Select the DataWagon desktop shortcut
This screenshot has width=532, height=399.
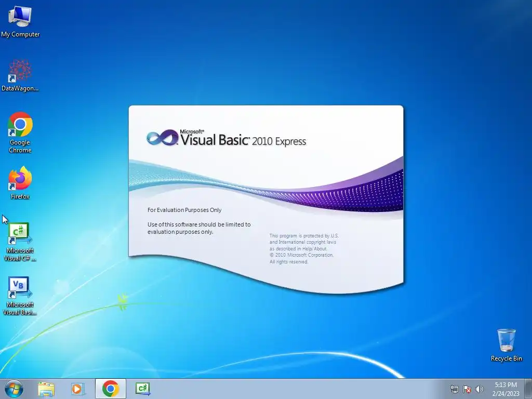point(20,75)
